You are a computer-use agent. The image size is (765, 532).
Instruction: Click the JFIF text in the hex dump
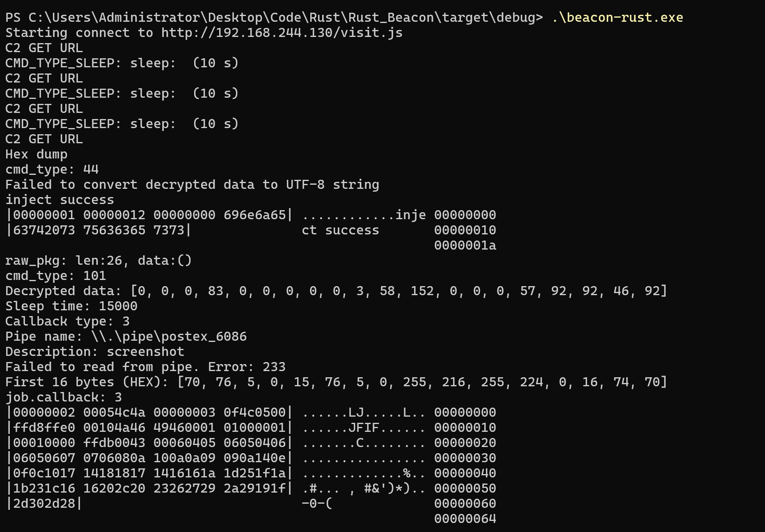[364, 427]
